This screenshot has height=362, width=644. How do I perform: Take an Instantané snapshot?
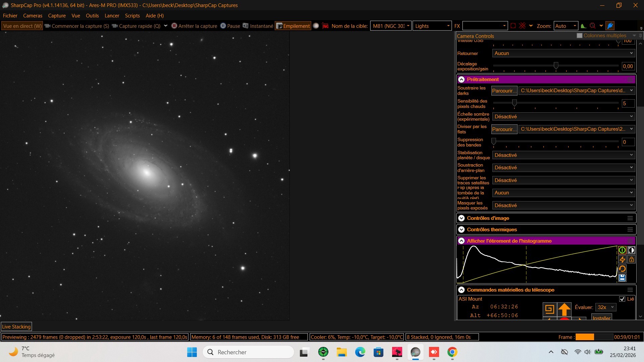pyautogui.click(x=258, y=26)
